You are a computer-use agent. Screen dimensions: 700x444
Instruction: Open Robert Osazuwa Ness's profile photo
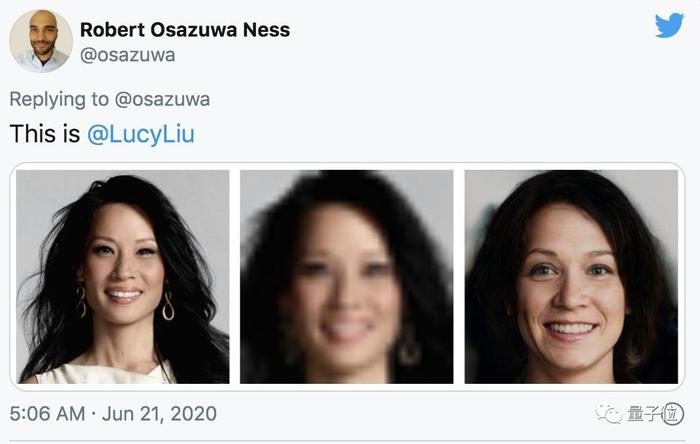pyautogui.click(x=41, y=41)
